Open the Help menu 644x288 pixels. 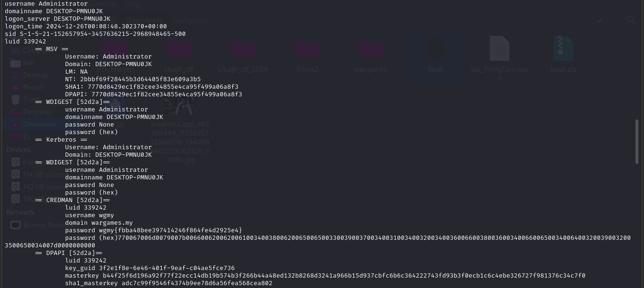click(x=133, y=5)
